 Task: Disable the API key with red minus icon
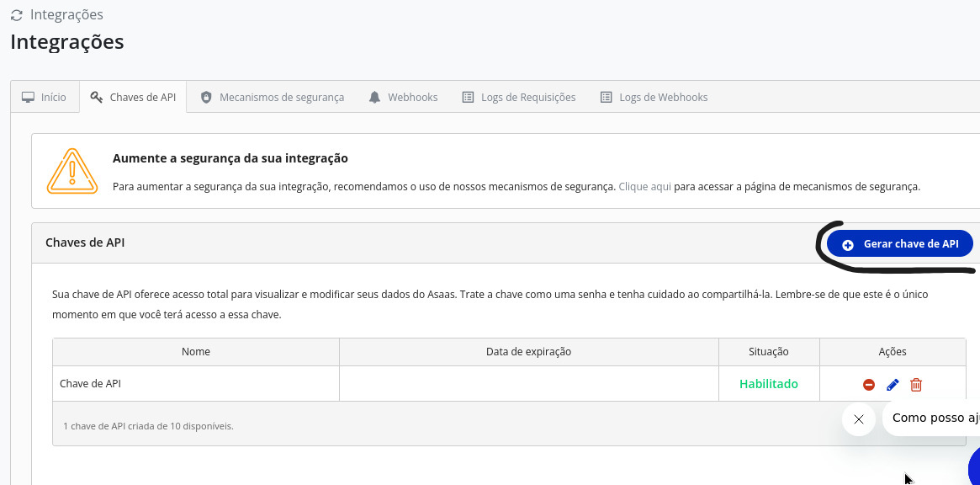pos(869,385)
